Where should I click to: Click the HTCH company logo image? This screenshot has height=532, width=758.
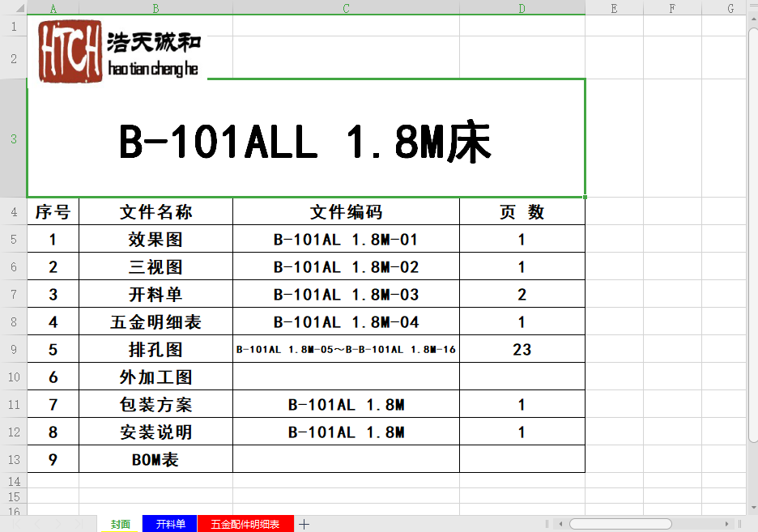[x=71, y=51]
